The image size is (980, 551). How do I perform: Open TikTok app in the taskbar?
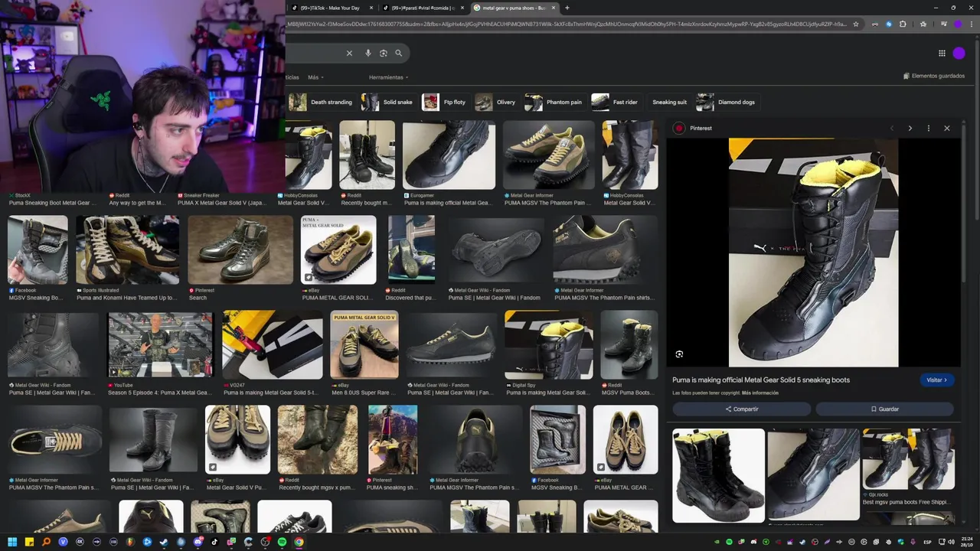(214, 542)
